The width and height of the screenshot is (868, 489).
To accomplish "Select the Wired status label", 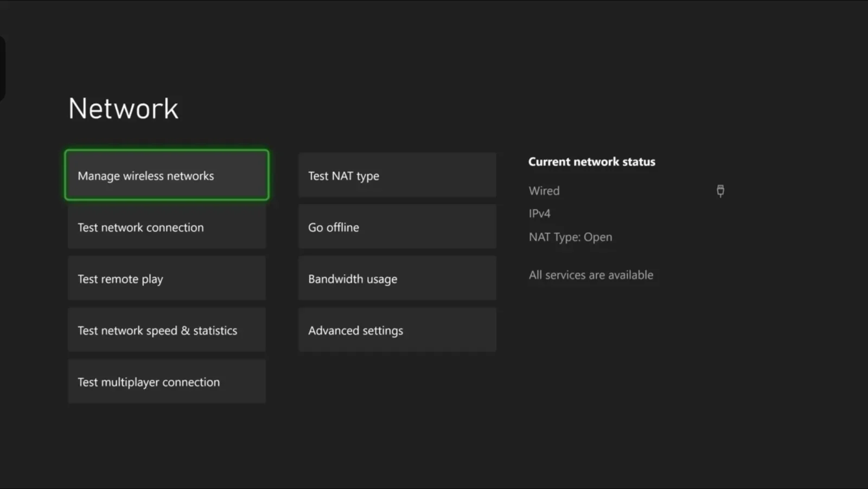I will pos(544,190).
